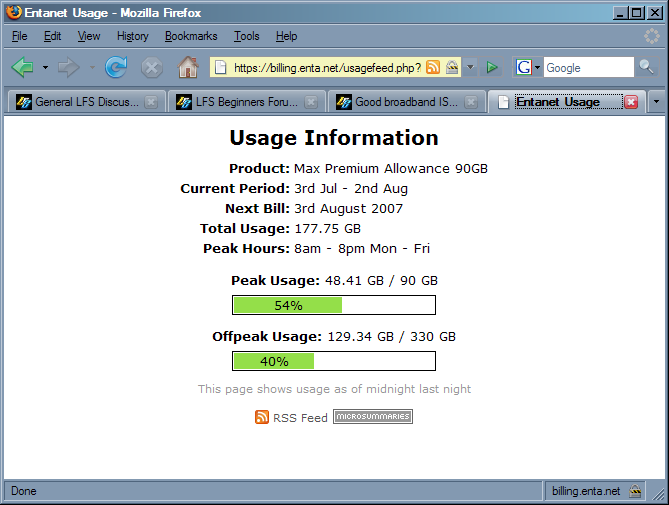Click the 3rd August 2007 next bill date

click(x=349, y=209)
